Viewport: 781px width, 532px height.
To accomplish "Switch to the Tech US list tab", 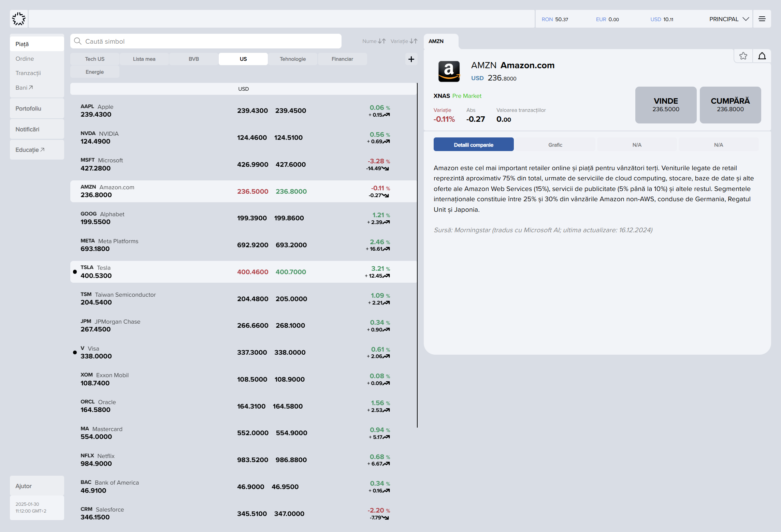I will tap(95, 59).
